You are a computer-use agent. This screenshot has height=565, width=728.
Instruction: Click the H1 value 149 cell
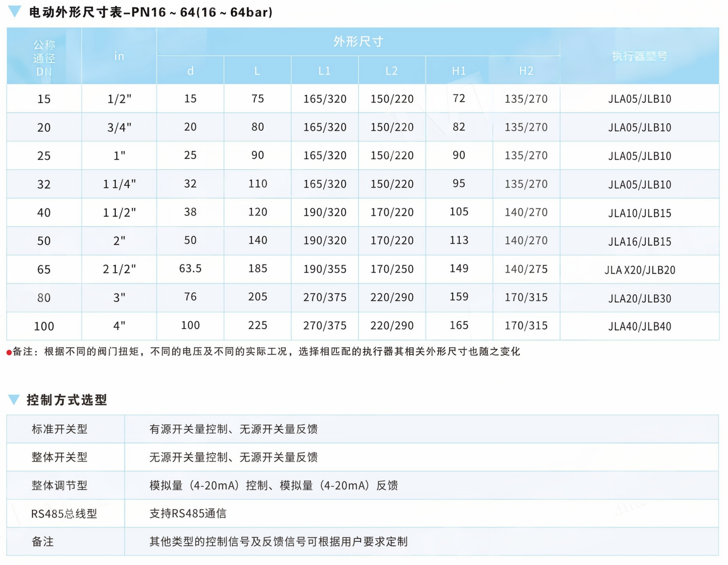pos(459,269)
